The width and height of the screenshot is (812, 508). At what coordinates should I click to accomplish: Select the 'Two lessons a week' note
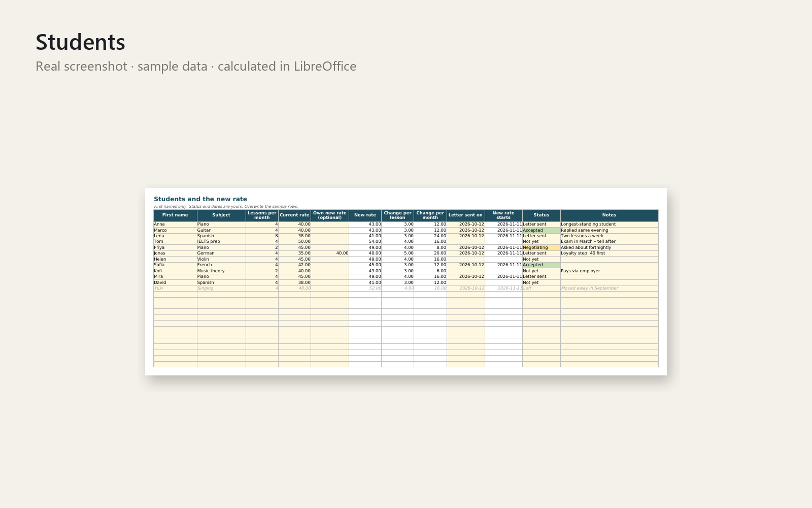point(610,236)
